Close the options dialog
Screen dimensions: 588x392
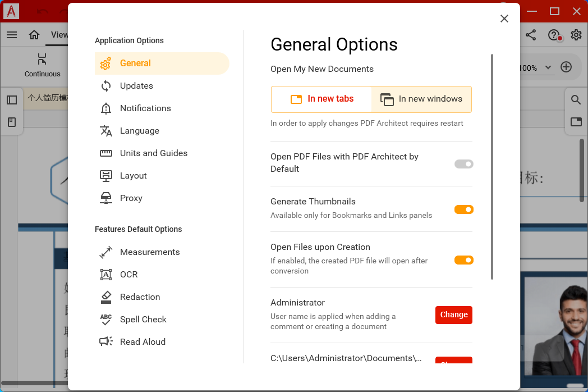coord(504,19)
